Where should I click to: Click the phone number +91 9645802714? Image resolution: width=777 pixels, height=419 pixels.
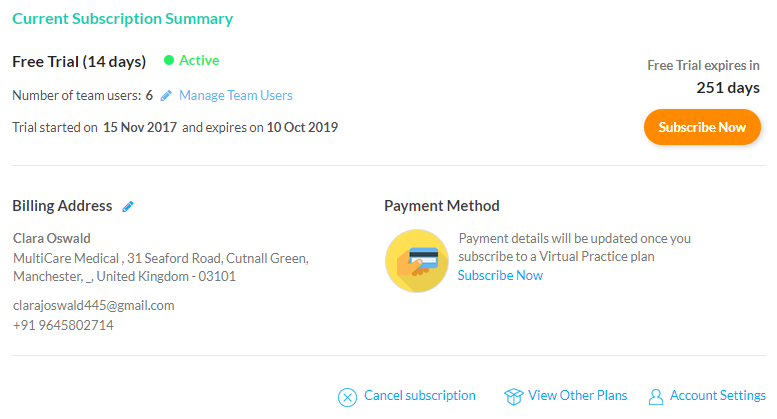[x=63, y=325]
